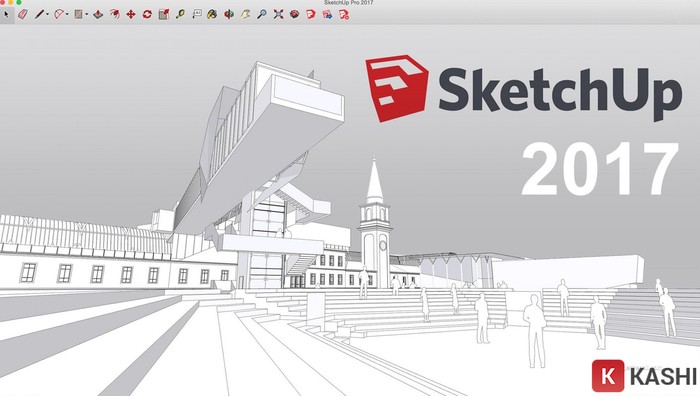Choose the Eraser tool
The width and height of the screenshot is (700, 396).
[23, 14]
